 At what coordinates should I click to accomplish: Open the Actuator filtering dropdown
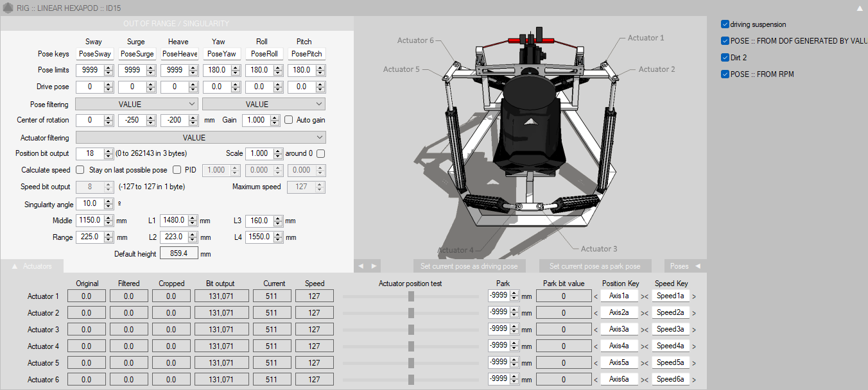click(200, 137)
